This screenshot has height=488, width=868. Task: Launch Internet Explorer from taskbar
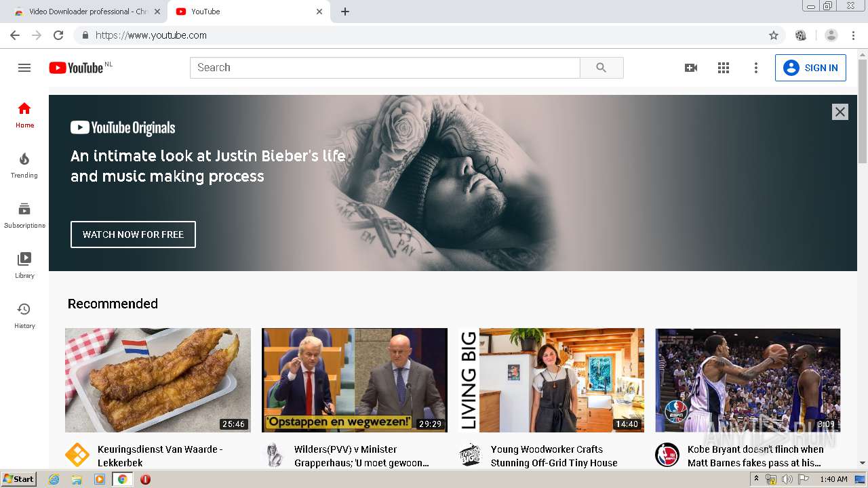[54, 479]
